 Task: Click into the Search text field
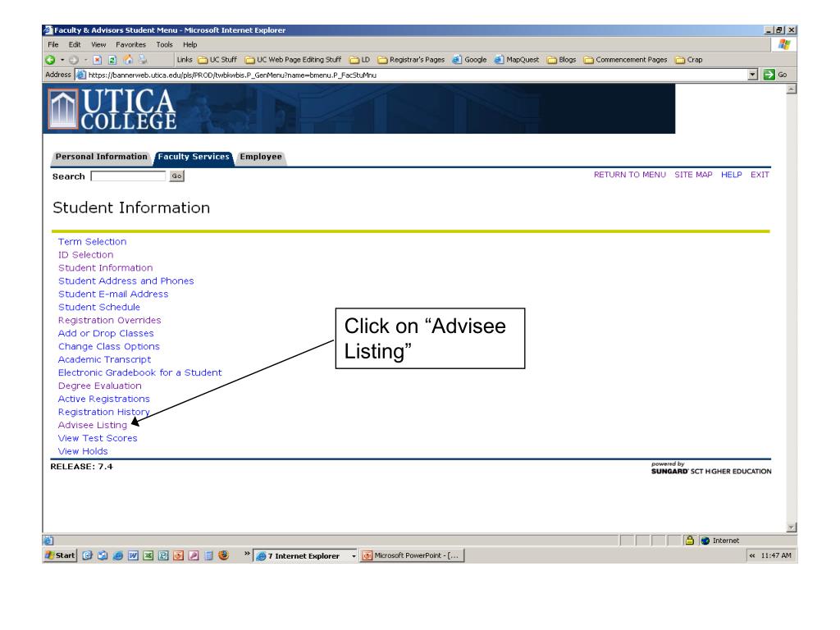click(128, 176)
